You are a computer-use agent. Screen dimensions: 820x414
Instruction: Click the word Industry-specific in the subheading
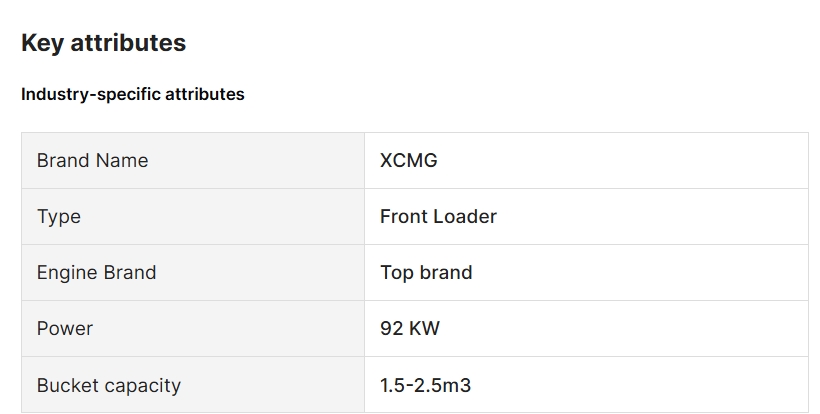(x=91, y=94)
